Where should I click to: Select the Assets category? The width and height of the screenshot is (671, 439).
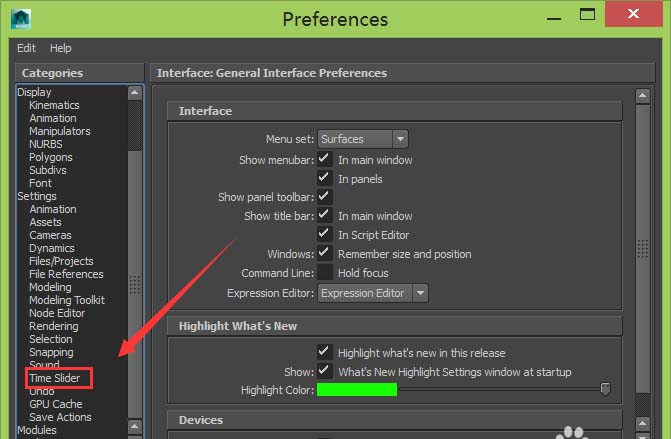pyautogui.click(x=45, y=222)
